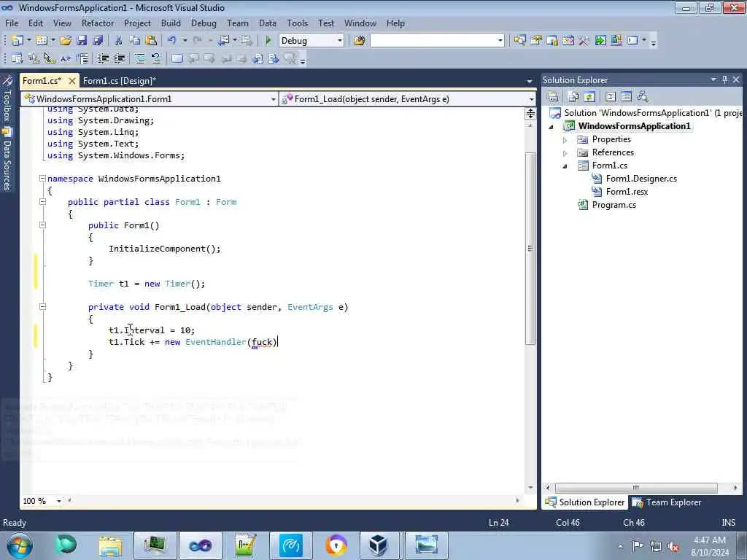Click the Paste clipboard icon

(151, 41)
